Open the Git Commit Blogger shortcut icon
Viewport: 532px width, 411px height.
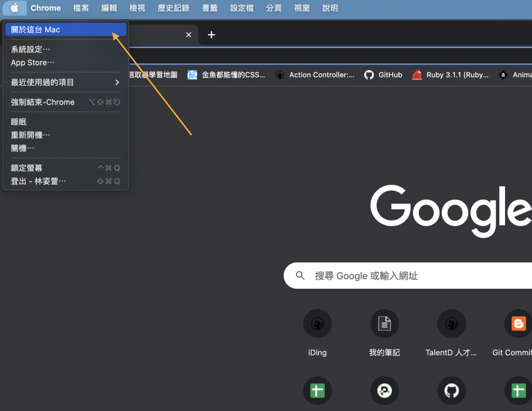(518, 323)
